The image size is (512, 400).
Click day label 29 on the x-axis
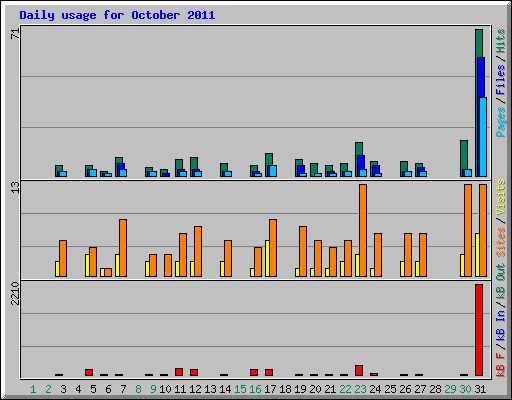tap(450, 389)
